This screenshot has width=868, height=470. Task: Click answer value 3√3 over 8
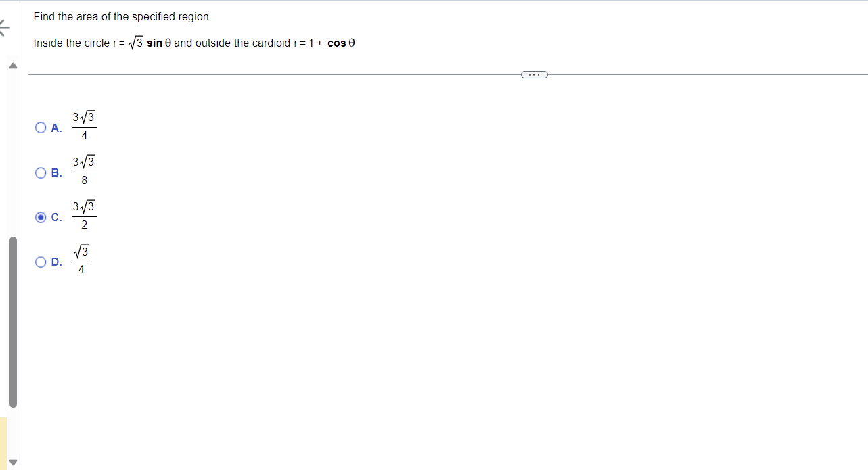84,172
